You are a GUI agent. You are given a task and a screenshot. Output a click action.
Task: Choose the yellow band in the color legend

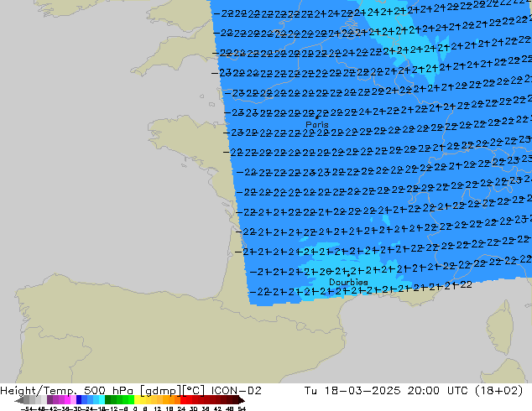[143, 400]
